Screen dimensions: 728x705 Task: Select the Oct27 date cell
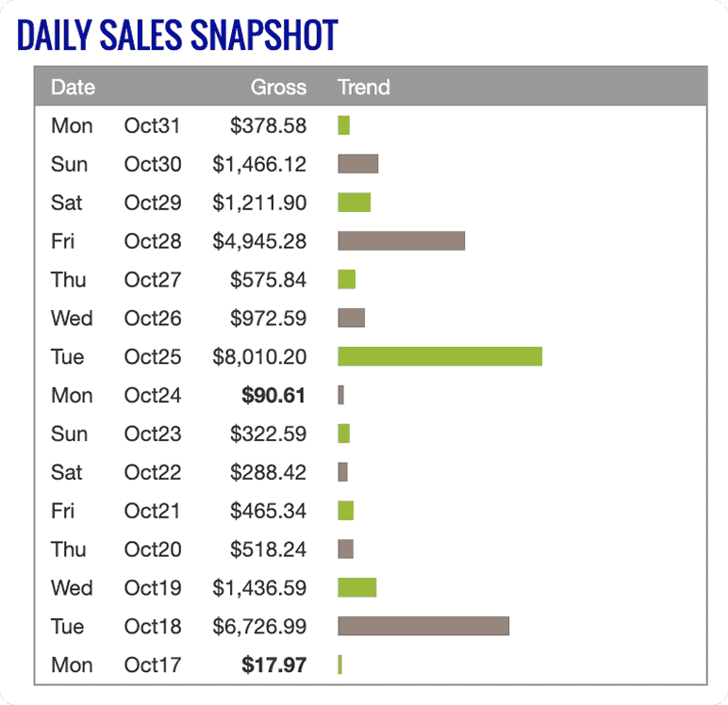[153, 280]
